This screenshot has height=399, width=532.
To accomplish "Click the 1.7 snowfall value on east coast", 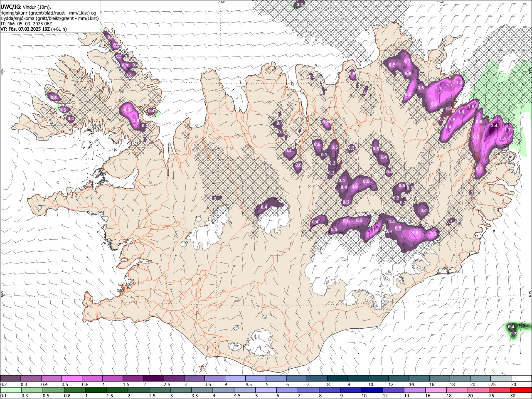I will click(x=507, y=130).
